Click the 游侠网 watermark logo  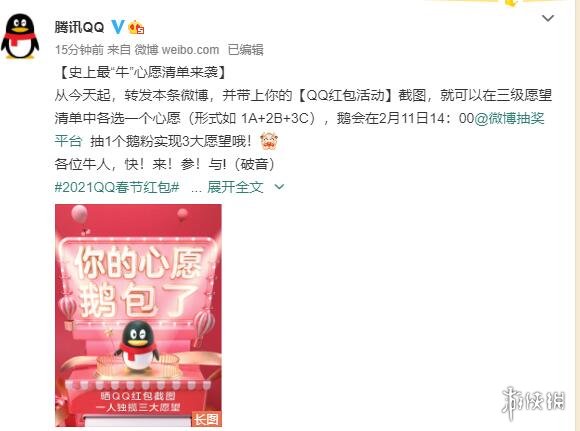[533, 402]
